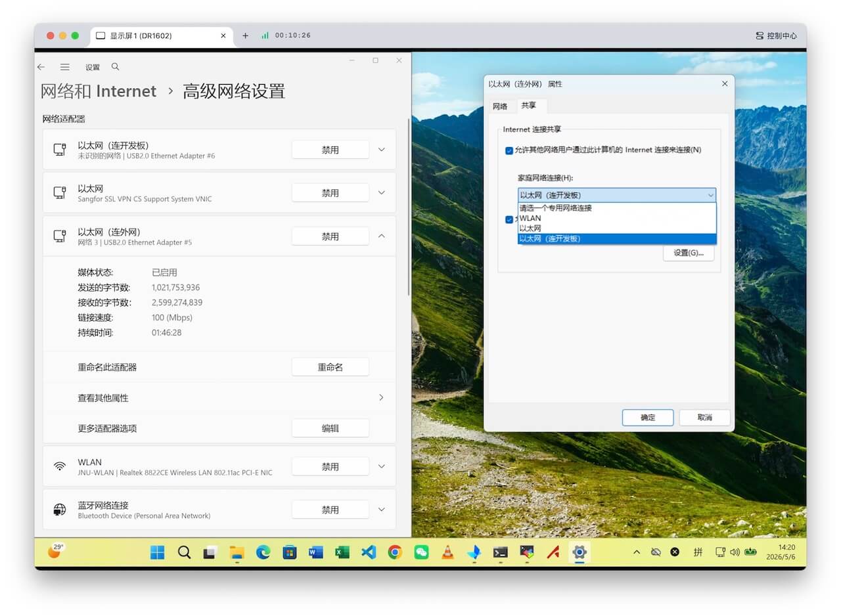Screen dimensions: 841x616
Task: Confirm the dialog with 确定
Action: pos(648,418)
